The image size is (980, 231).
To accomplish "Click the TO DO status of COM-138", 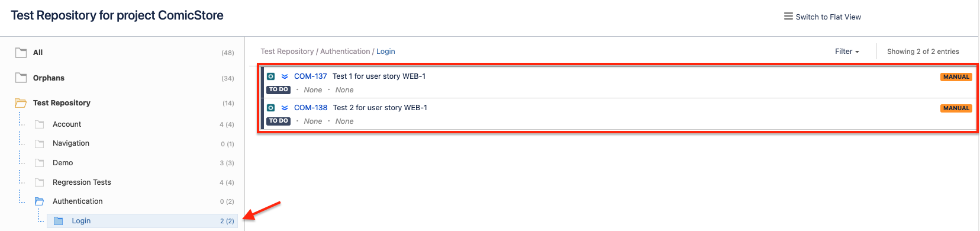I will [278, 121].
